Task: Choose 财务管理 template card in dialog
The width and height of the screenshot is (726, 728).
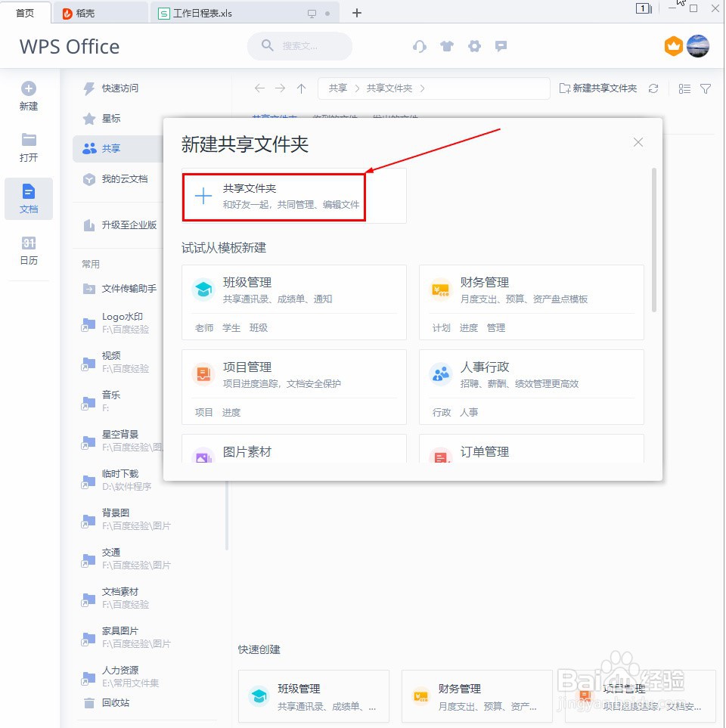Action: pos(532,302)
